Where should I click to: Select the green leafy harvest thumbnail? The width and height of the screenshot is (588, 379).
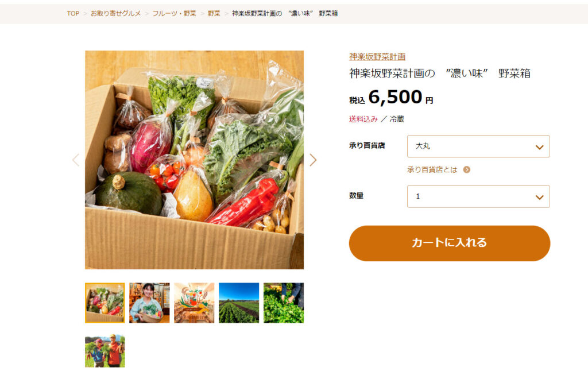point(284,303)
